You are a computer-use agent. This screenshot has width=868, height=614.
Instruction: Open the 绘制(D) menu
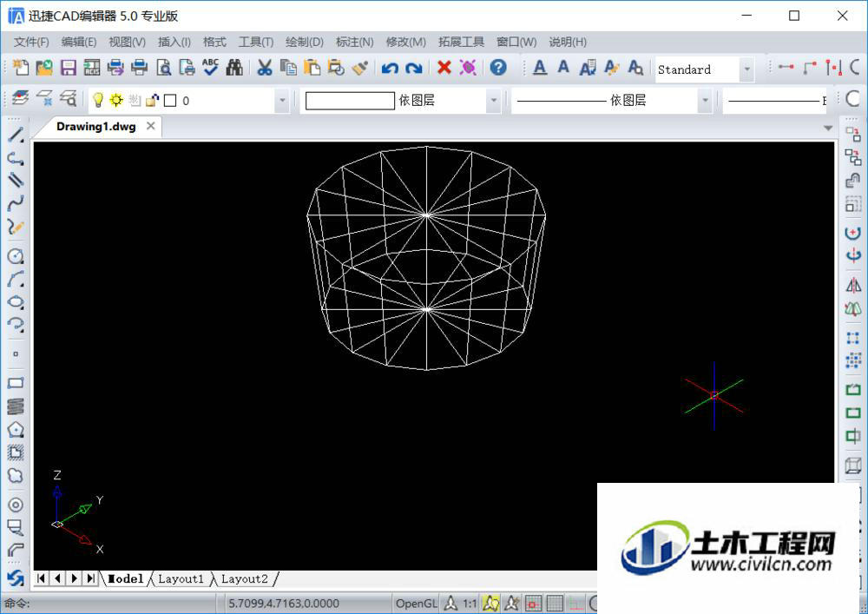[x=305, y=42]
